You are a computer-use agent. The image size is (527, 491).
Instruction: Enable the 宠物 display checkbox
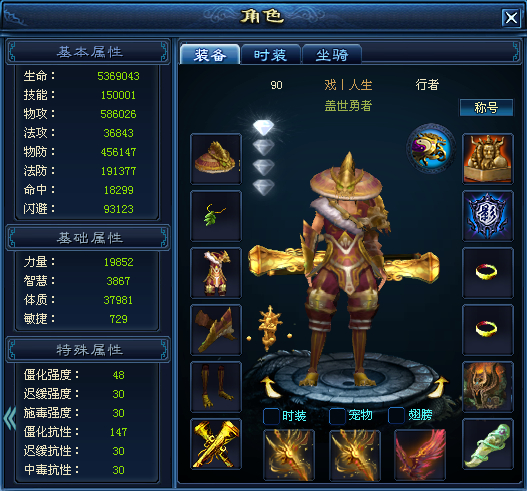[337, 416]
